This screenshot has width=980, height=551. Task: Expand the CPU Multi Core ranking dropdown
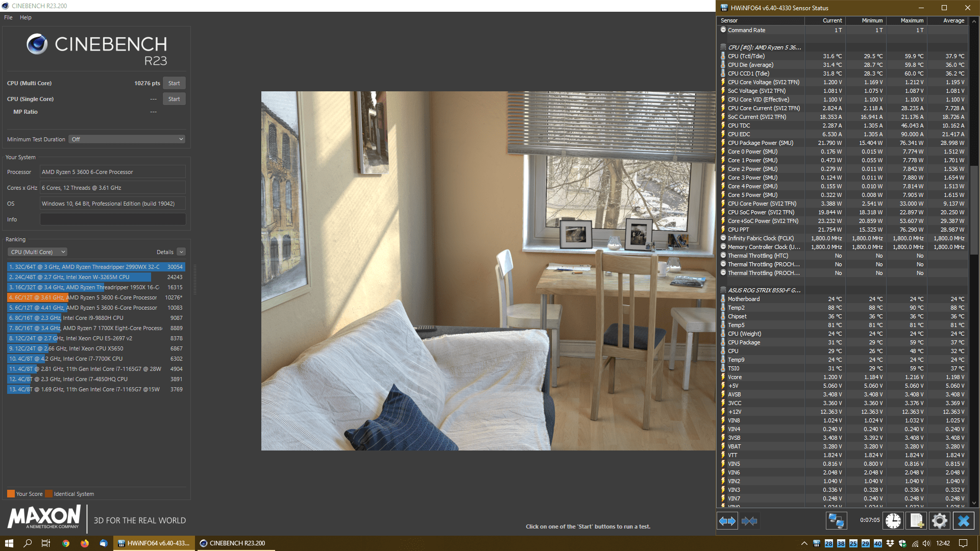(36, 251)
